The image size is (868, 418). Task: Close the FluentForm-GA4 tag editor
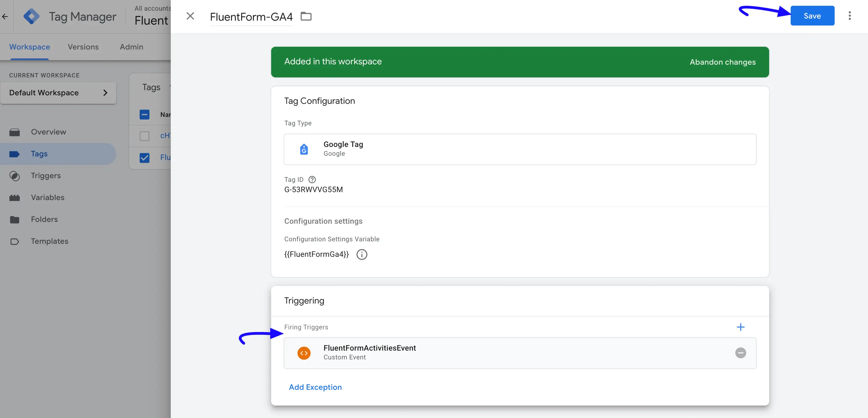[190, 16]
